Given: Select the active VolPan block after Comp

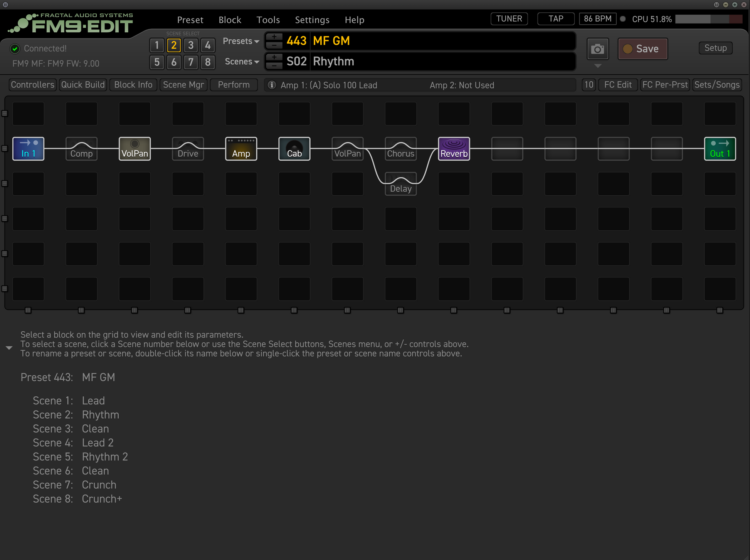Looking at the screenshot, I should tap(135, 149).
